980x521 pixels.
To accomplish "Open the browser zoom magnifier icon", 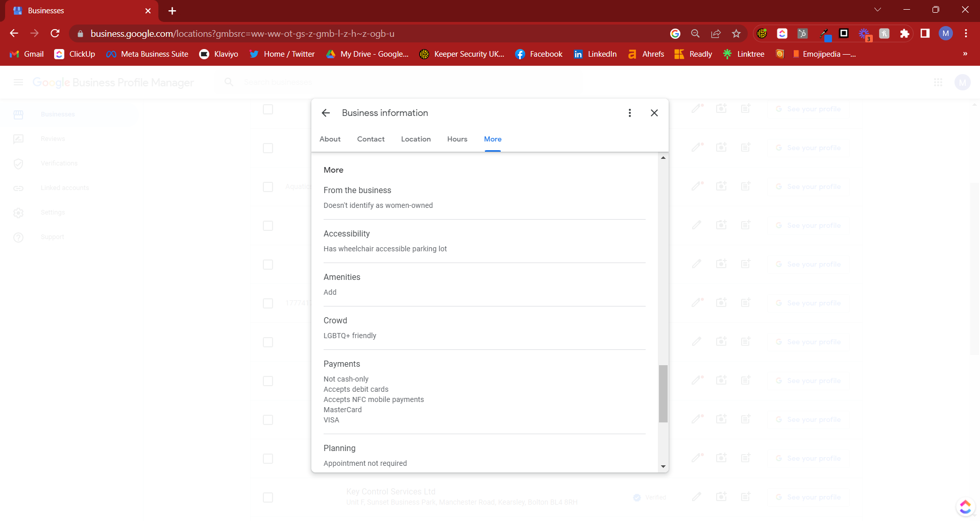I will coord(695,34).
